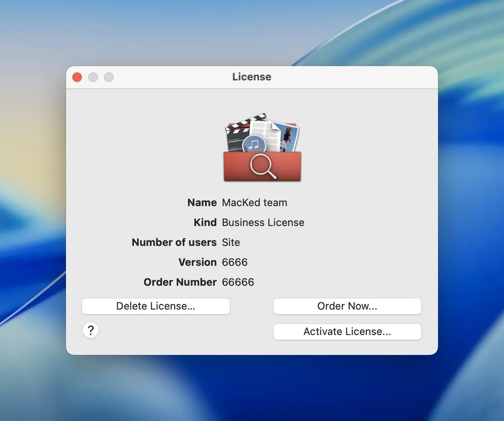504x421 pixels.
Task: Open the Order Now... page
Action: point(347,306)
